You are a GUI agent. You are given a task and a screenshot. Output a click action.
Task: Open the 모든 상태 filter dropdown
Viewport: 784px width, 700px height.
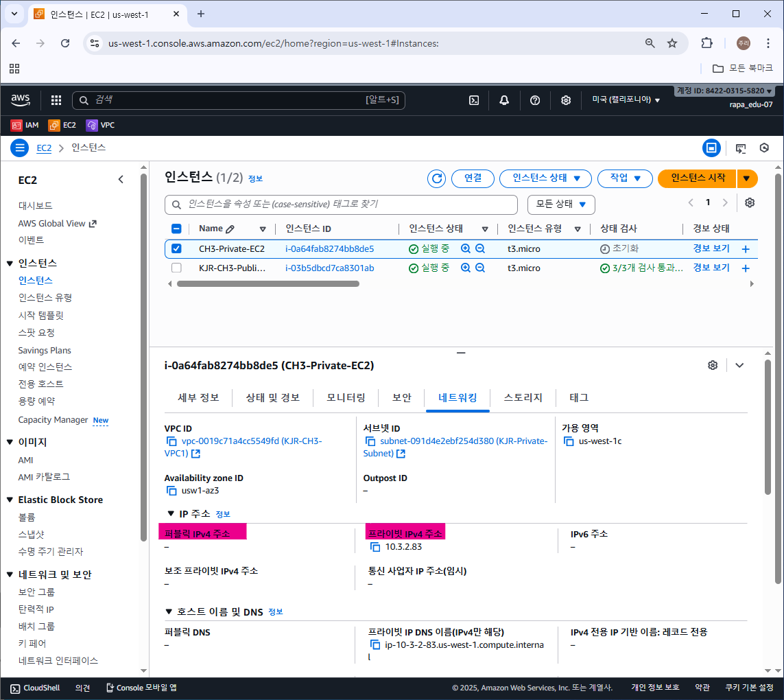[x=561, y=204]
